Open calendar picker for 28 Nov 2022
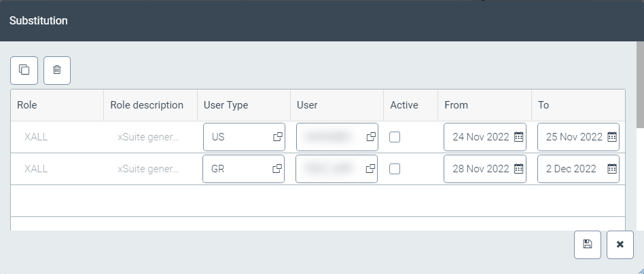The image size is (644, 274). click(518, 169)
